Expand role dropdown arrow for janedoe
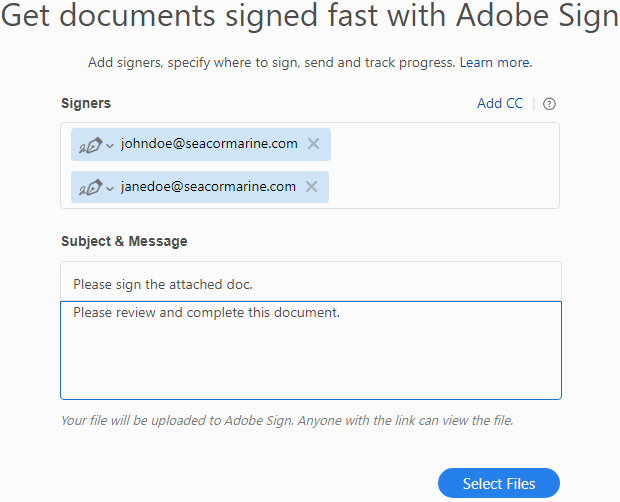The height and width of the screenshot is (502, 620). coord(110,189)
